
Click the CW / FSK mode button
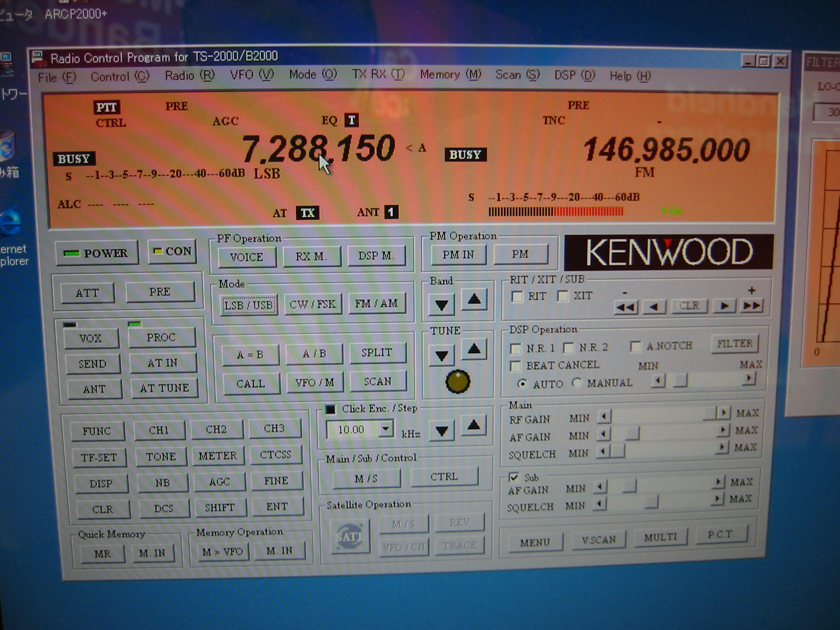(x=312, y=304)
